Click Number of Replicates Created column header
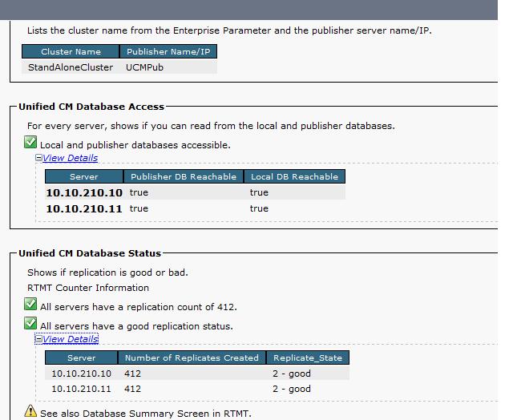This screenshot has width=513, height=420. tap(192, 357)
